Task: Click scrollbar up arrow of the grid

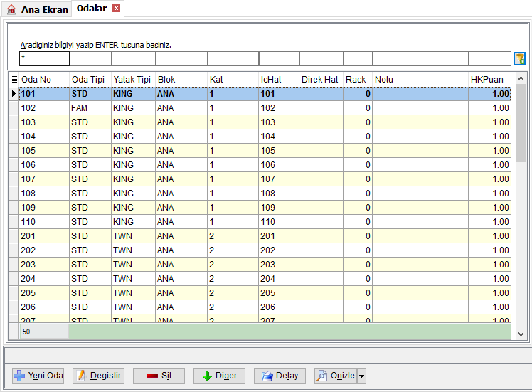Action: pyautogui.click(x=521, y=79)
